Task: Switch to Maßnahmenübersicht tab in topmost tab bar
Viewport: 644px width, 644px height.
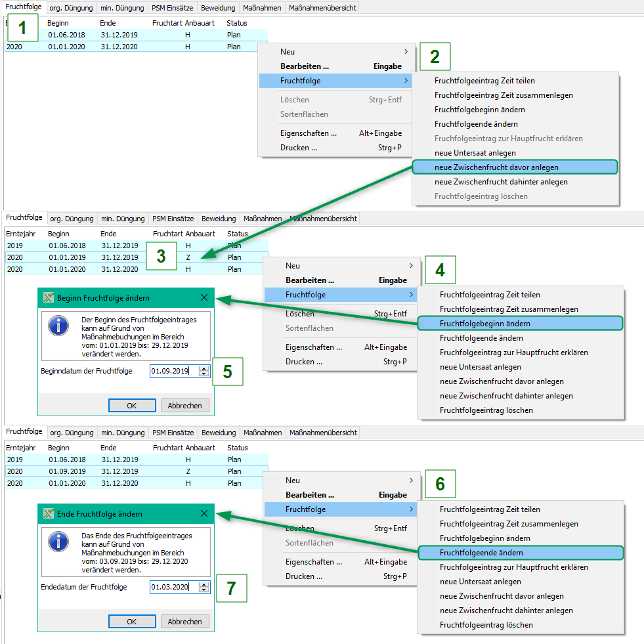Action: pyautogui.click(x=322, y=8)
